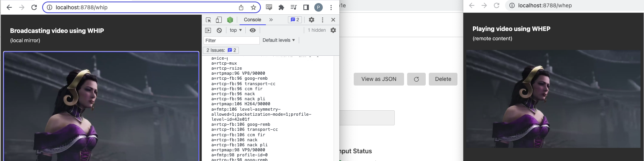Click the a=fmtp:98 profile-id=0 line
Viewport: 644px width, 161px height.
point(240,155)
